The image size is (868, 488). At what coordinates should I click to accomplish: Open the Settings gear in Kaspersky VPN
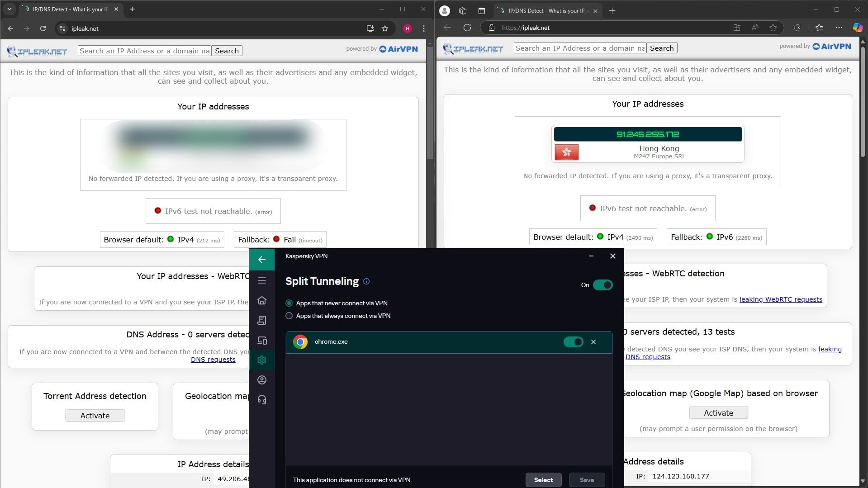tap(261, 360)
